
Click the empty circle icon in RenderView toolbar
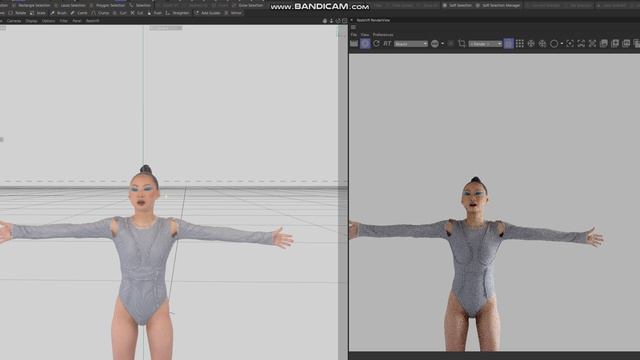tap(554, 44)
